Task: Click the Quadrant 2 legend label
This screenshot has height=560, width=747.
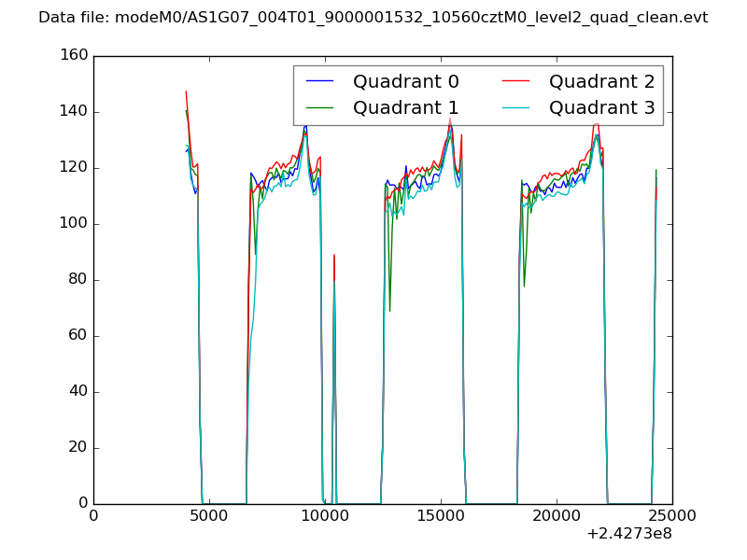Action: point(601,82)
